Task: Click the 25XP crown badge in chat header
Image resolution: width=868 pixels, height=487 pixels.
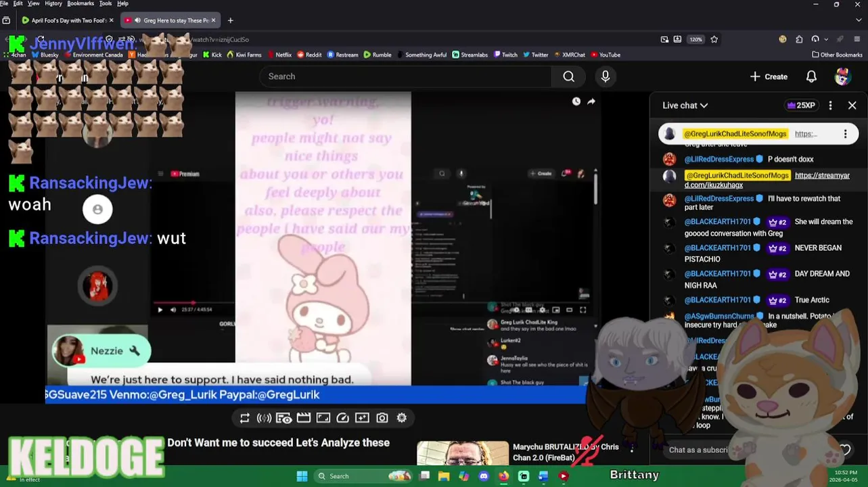Action: pos(801,106)
